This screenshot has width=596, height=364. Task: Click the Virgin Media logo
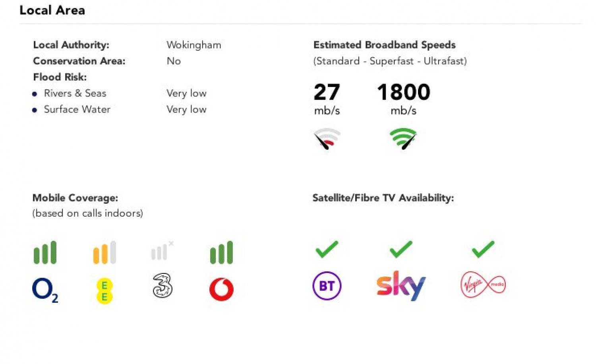(483, 285)
